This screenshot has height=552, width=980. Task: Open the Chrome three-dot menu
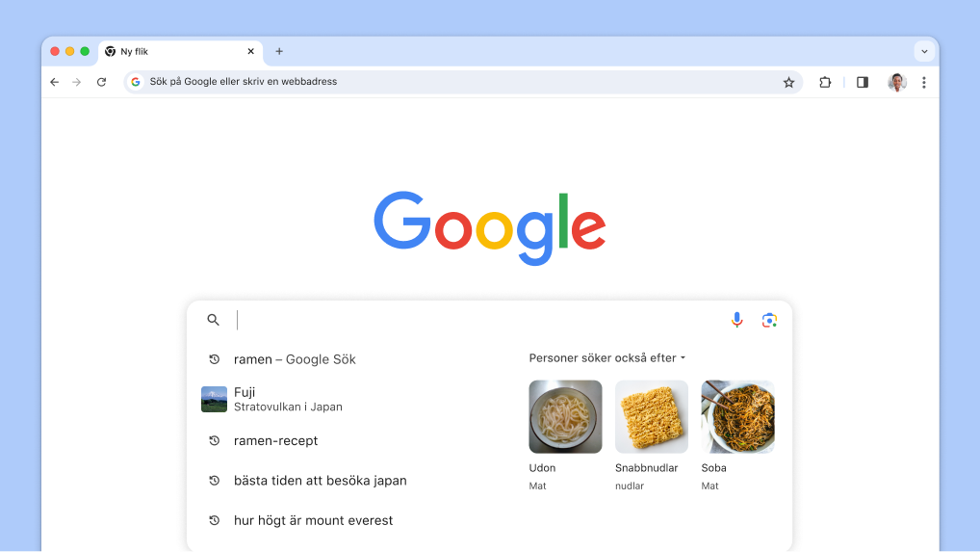tap(924, 82)
